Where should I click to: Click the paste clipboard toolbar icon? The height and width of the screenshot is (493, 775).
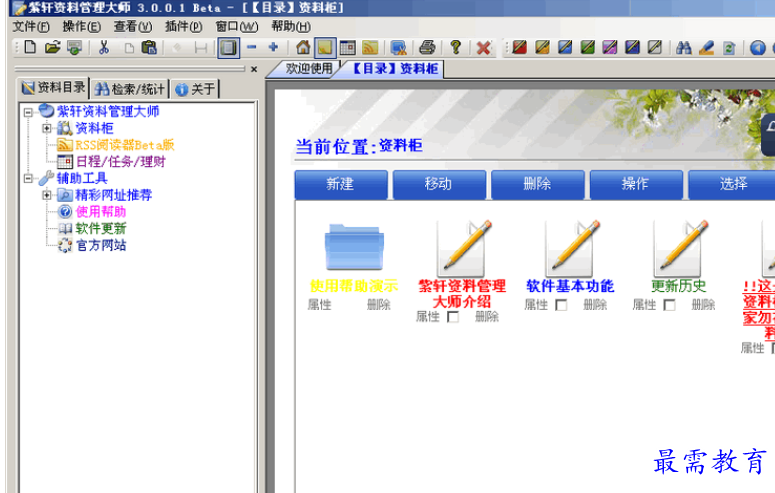tap(149, 47)
